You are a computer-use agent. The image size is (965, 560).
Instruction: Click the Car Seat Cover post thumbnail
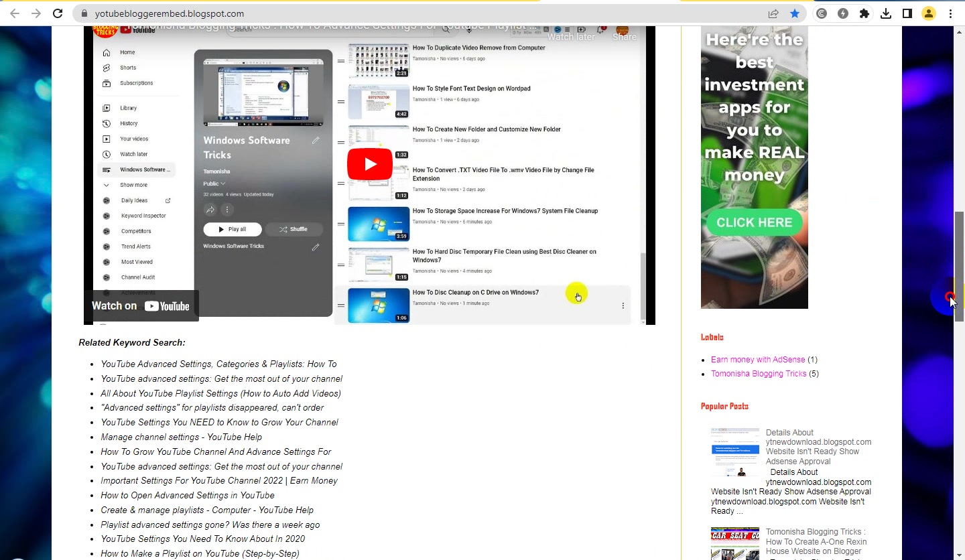pyautogui.click(x=735, y=543)
